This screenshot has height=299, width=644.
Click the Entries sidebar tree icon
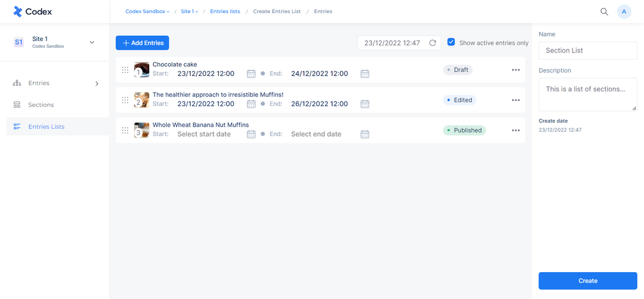click(17, 83)
